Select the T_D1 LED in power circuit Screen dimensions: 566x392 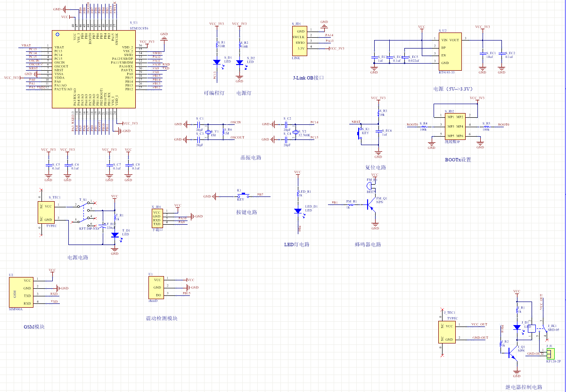pos(115,234)
